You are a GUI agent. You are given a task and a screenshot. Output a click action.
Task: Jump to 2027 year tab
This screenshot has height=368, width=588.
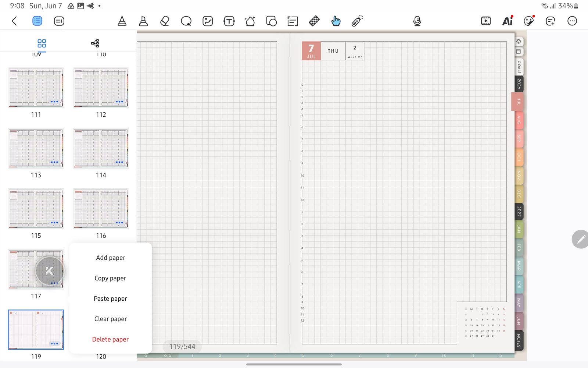519,211
